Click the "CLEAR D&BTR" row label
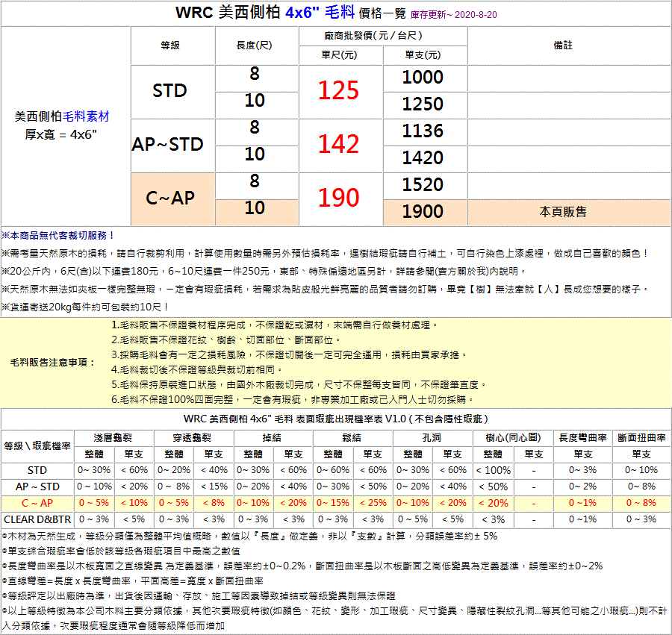The height and width of the screenshot is (635, 672). click(x=37, y=519)
